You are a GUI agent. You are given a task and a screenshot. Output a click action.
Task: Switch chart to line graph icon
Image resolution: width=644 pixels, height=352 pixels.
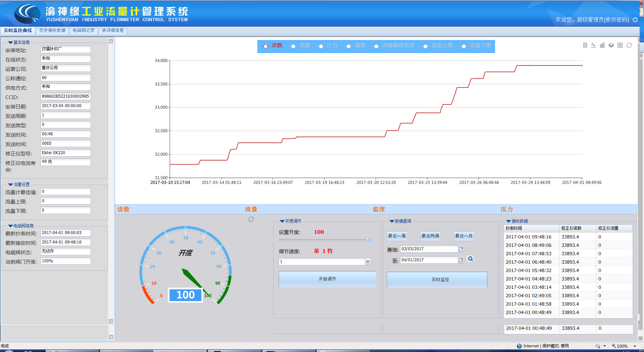click(x=593, y=45)
